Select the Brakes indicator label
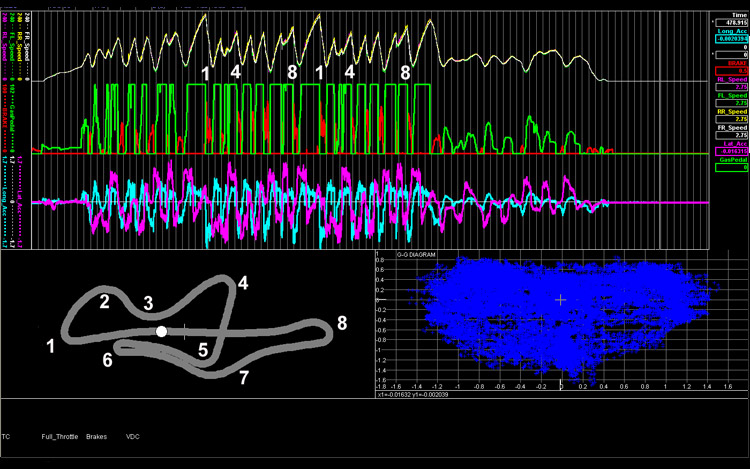 [96, 437]
